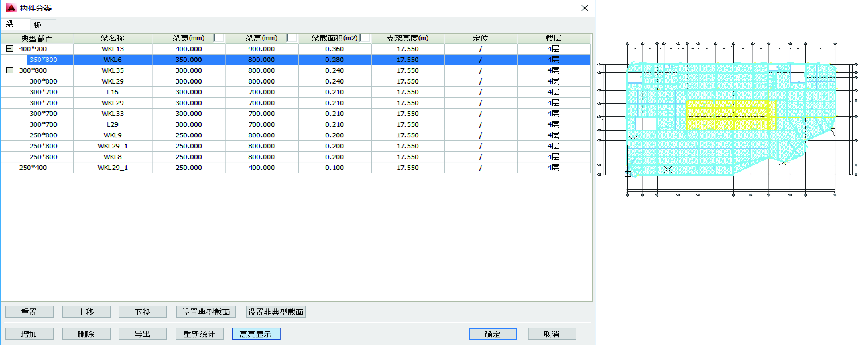This screenshot has height=345, width=868.
Task: Switch to the 板 tab
Action: pos(43,25)
